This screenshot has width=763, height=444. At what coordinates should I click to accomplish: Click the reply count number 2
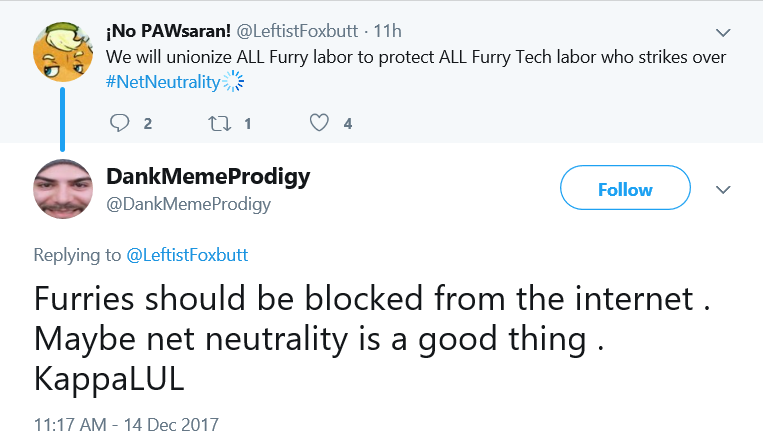[x=147, y=124]
